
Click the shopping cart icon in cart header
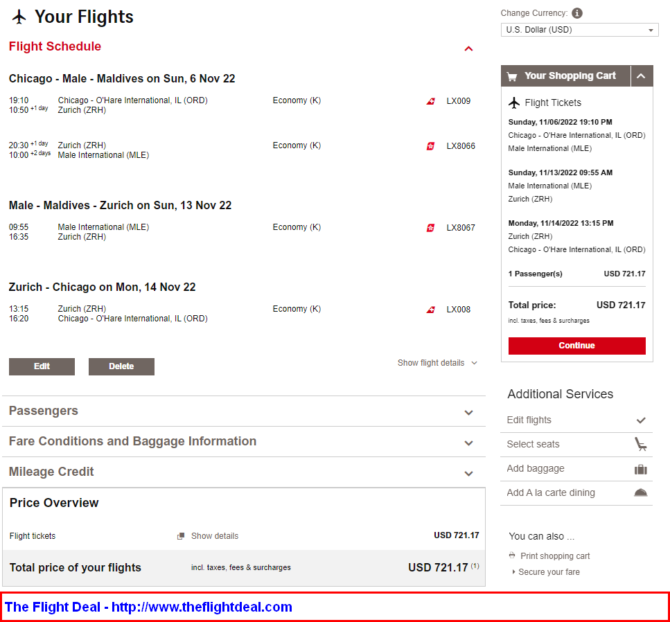(511, 76)
